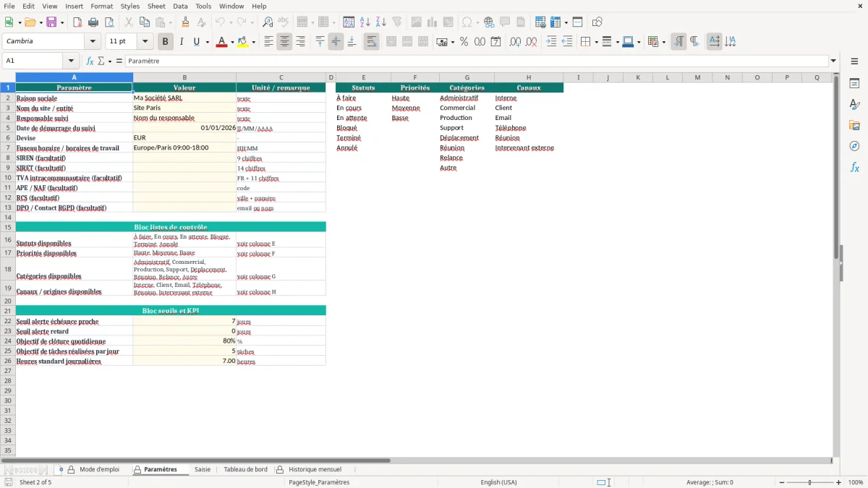Open the background color dropdown arrow
The height and width of the screenshot is (488, 868).
coord(253,42)
